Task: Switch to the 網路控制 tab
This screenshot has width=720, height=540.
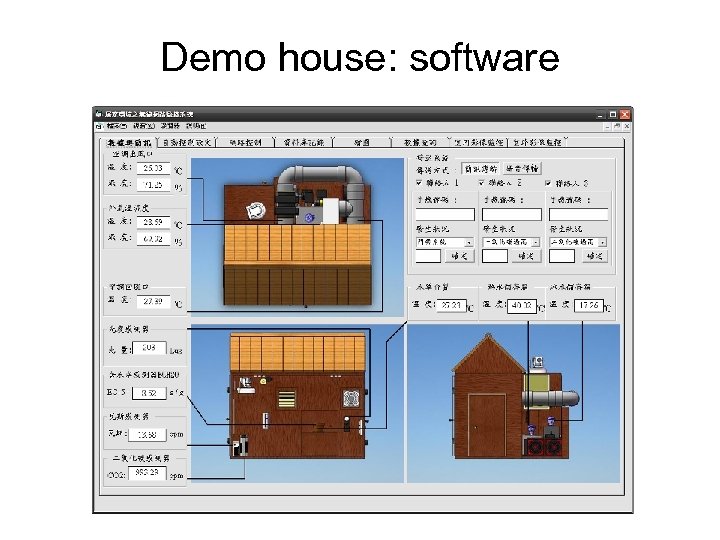Action: (246, 142)
